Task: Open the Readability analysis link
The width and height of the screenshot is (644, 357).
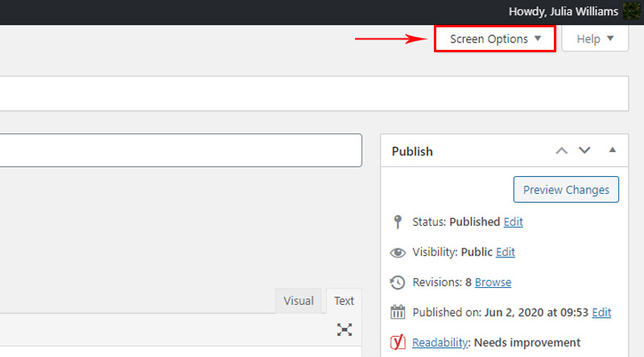Action: 440,343
